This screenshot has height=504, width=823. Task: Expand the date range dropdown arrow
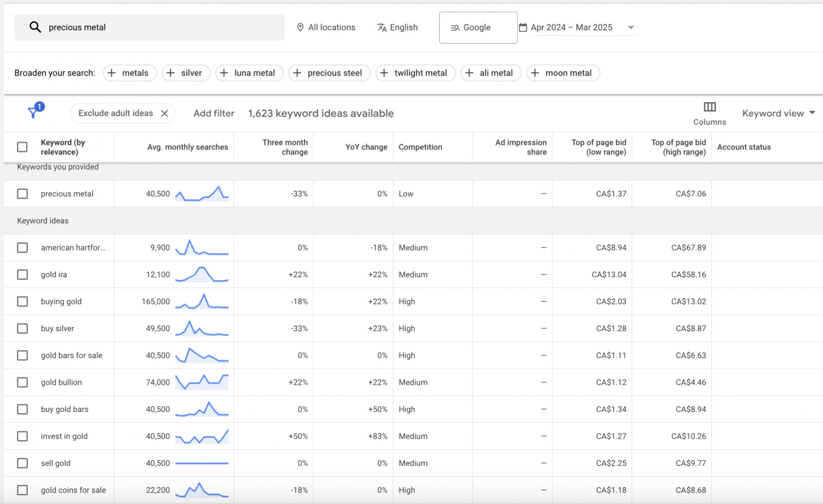click(631, 28)
